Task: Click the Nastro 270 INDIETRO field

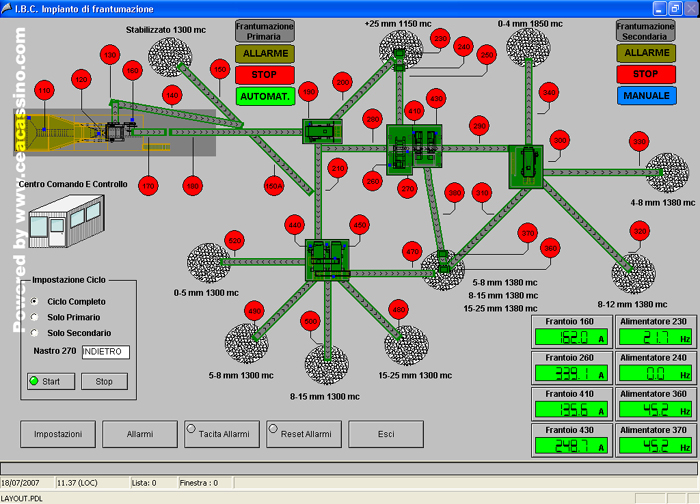Action: 106,352
